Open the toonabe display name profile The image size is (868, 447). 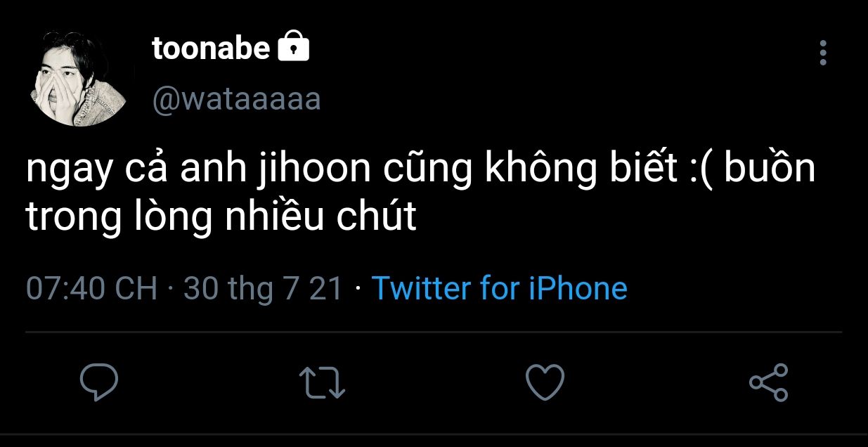tap(211, 48)
